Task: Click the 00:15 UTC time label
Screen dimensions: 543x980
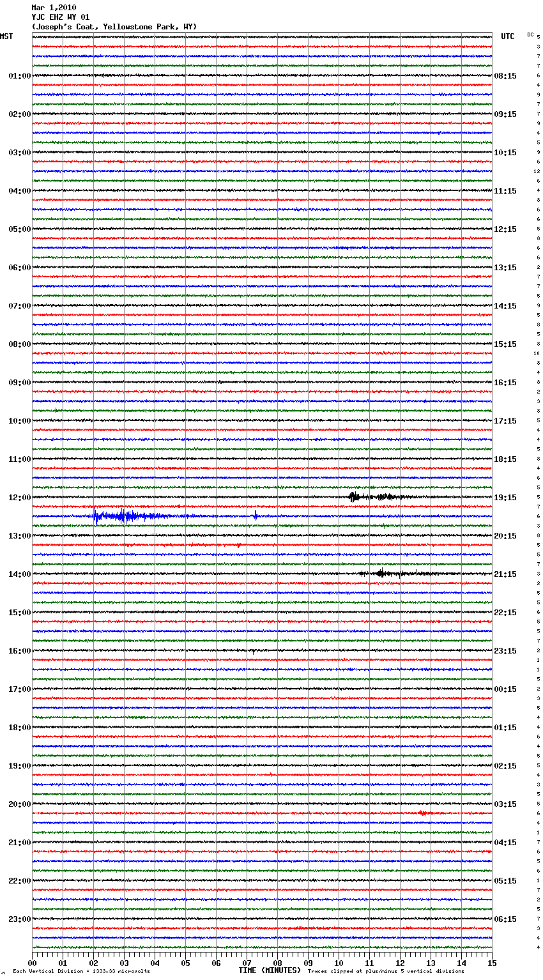Action: coord(505,689)
